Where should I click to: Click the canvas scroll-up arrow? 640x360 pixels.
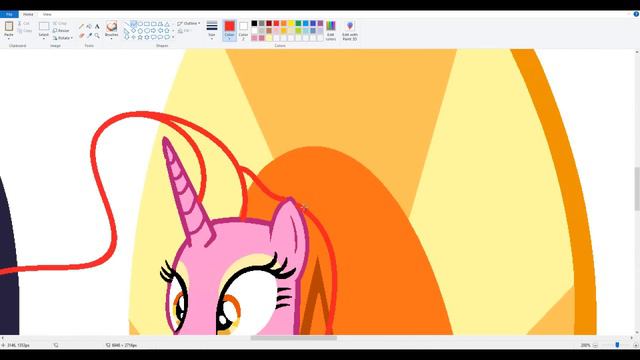637,52
